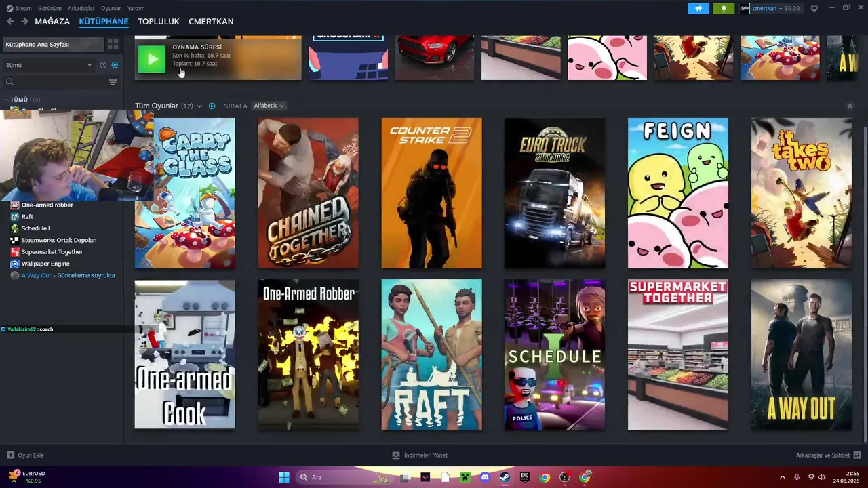The height and width of the screenshot is (488, 868).
Task: Select One-armed robber in sidebar list
Action: (47, 205)
